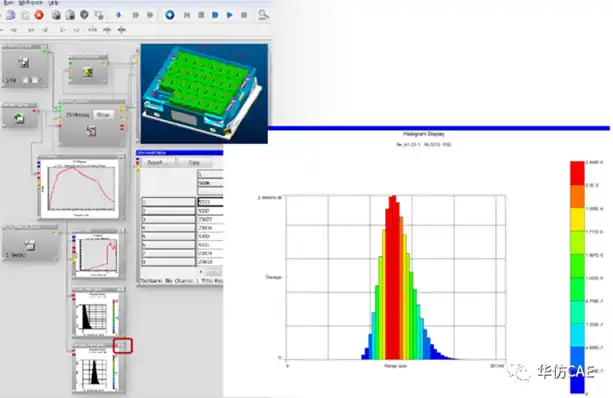Click the red stop icon in toolbar
The height and width of the screenshot is (398, 613).
pos(39,15)
